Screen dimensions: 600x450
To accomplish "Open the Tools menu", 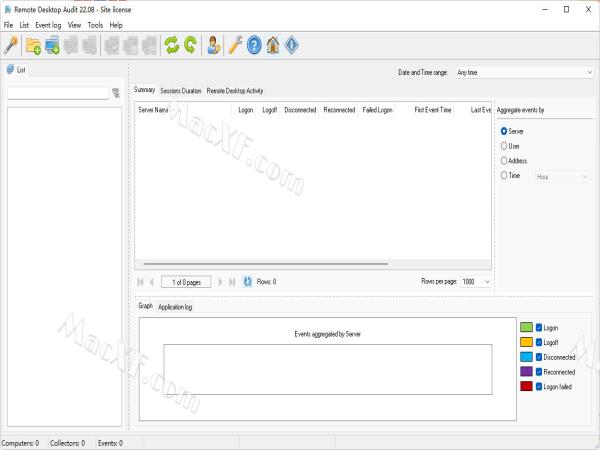I will pos(95,25).
